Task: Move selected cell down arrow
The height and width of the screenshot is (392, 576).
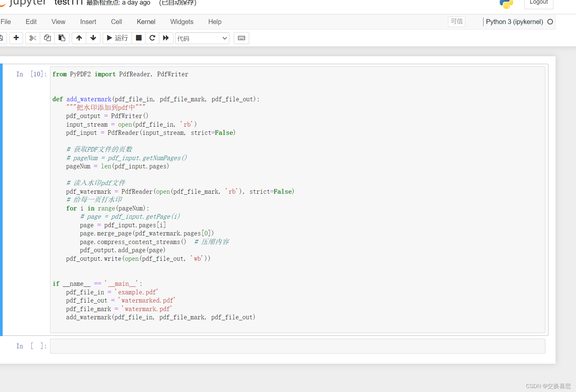Action: (93, 38)
